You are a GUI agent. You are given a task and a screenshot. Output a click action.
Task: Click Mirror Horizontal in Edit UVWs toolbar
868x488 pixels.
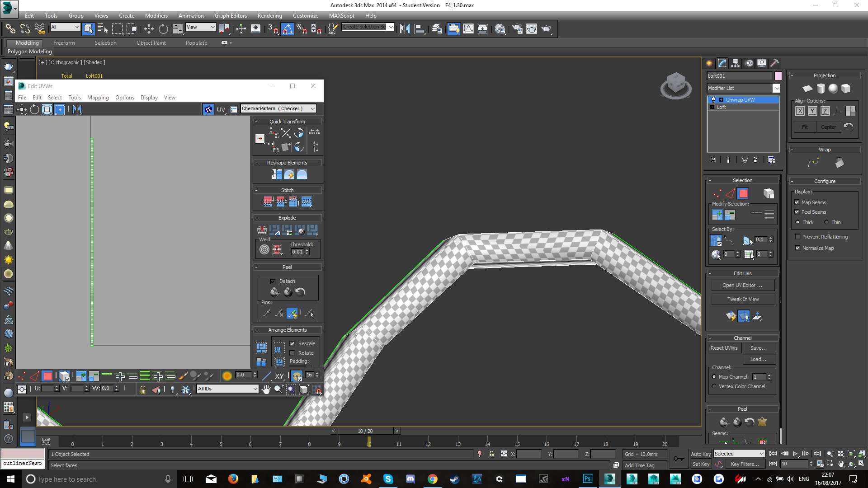(77, 109)
